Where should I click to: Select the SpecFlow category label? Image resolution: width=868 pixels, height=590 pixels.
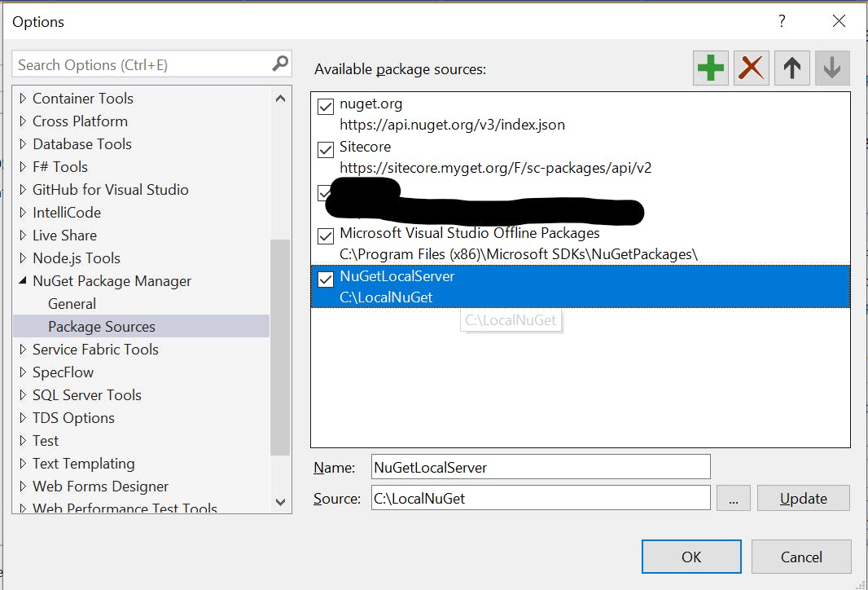[64, 372]
